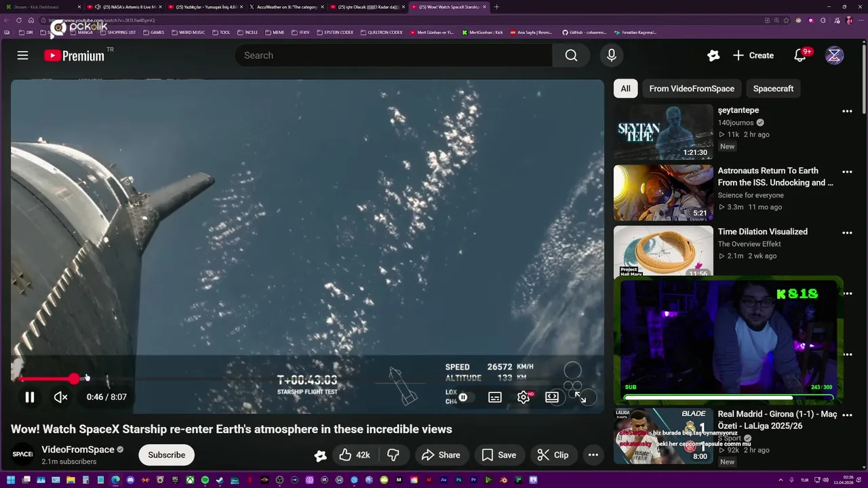Click Create button in the header
The height and width of the screenshot is (488, 868).
(753, 56)
